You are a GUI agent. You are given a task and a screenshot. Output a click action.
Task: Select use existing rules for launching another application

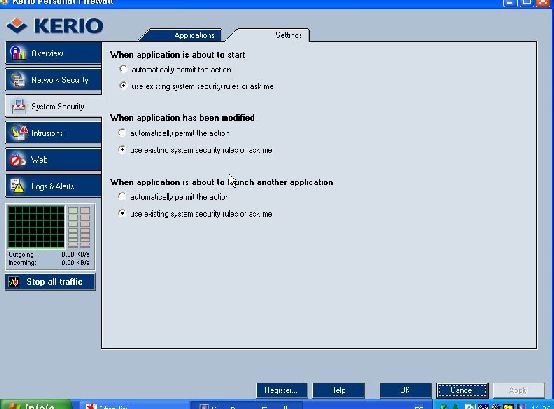coord(122,213)
